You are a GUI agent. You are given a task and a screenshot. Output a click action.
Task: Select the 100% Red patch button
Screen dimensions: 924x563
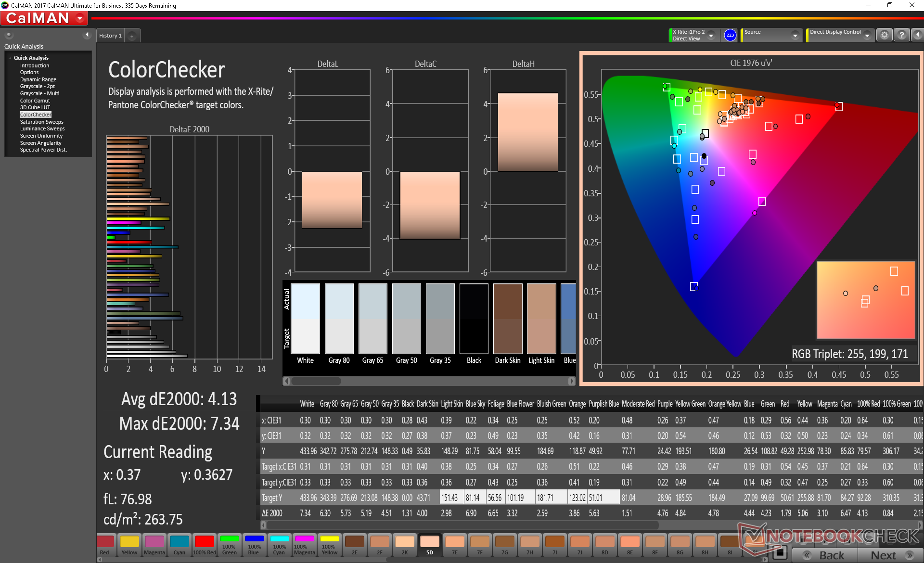[x=205, y=545]
